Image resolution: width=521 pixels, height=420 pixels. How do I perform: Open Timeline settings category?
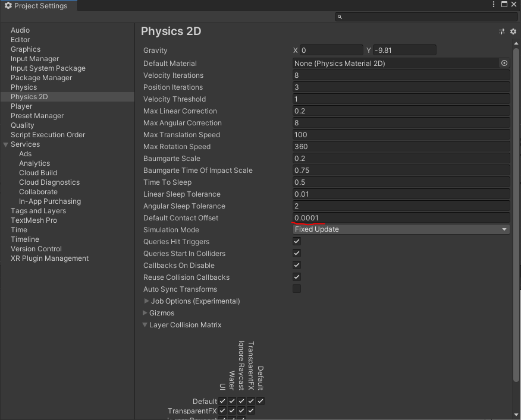[x=25, y=239]
